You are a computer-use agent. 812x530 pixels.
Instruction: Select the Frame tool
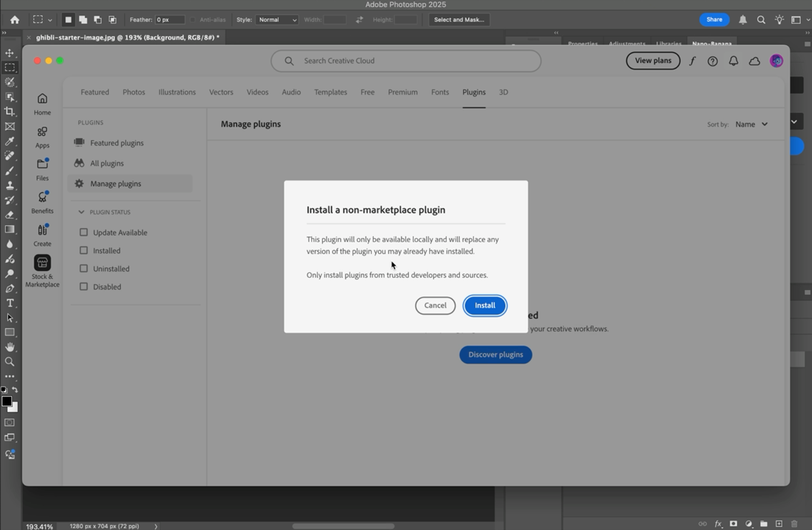[x=10, y=126]
